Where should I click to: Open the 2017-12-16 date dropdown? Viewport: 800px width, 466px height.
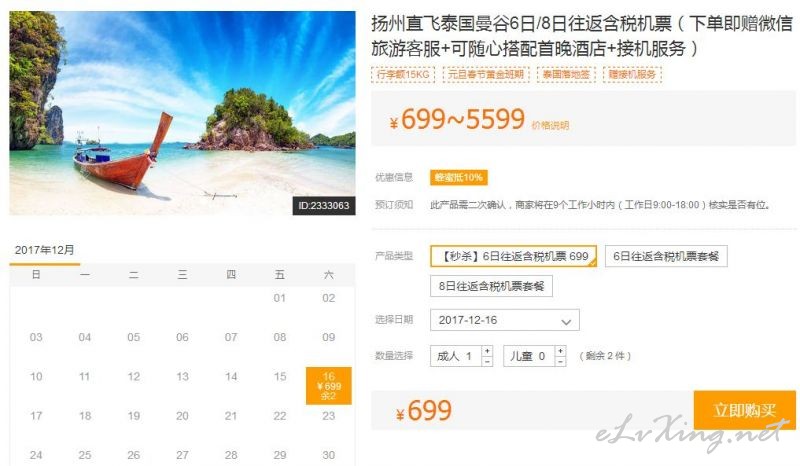pyautogui.click(x=505, y=320)
